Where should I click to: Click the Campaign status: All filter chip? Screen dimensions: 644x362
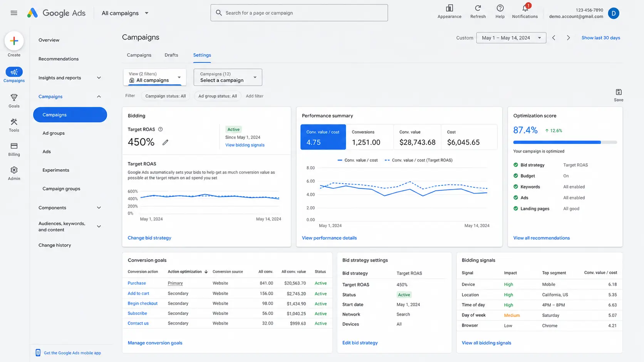click(166, 96)
